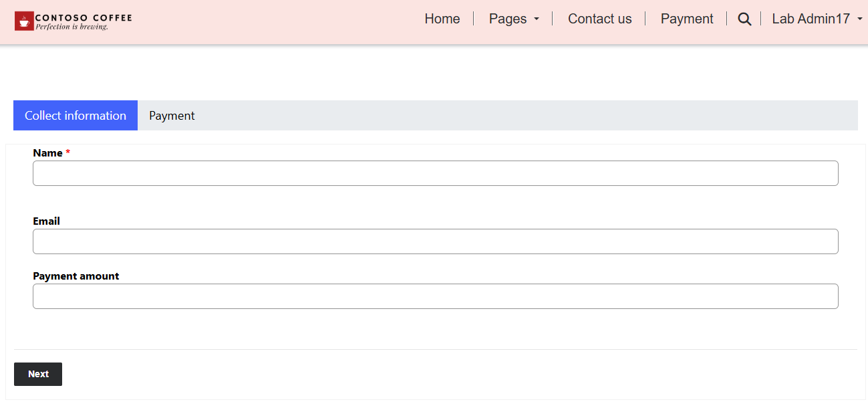Open the search icon in the navigation bar
Viewport: 868px width, 410px height.
(744, 19)
